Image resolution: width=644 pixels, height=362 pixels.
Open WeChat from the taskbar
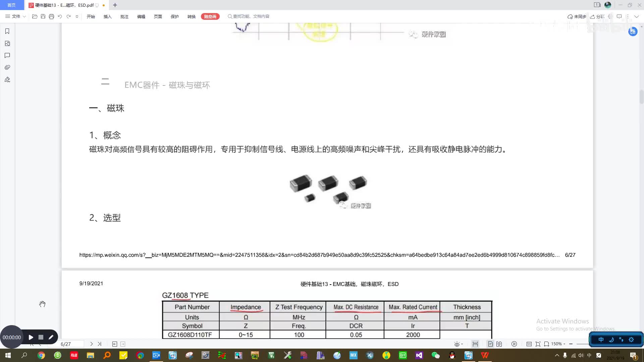[435, 355]
